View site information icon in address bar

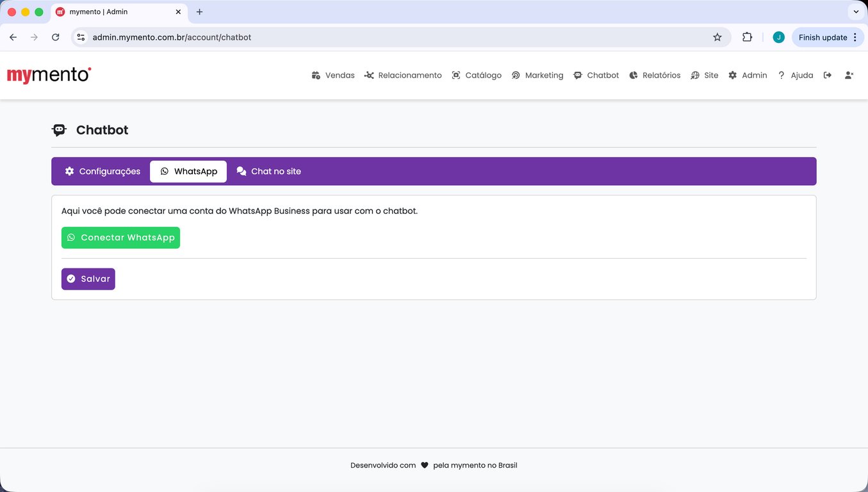(81, 37)
